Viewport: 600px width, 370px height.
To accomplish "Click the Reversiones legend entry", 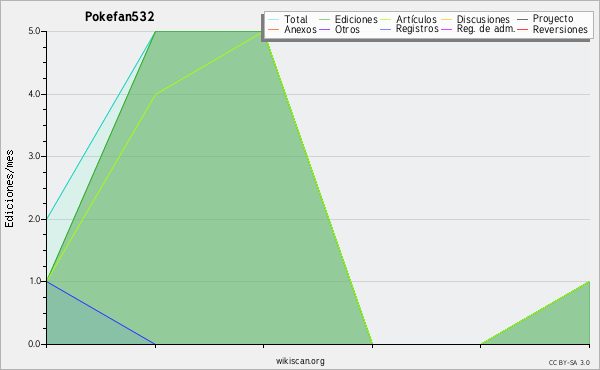I will [560, 29].
